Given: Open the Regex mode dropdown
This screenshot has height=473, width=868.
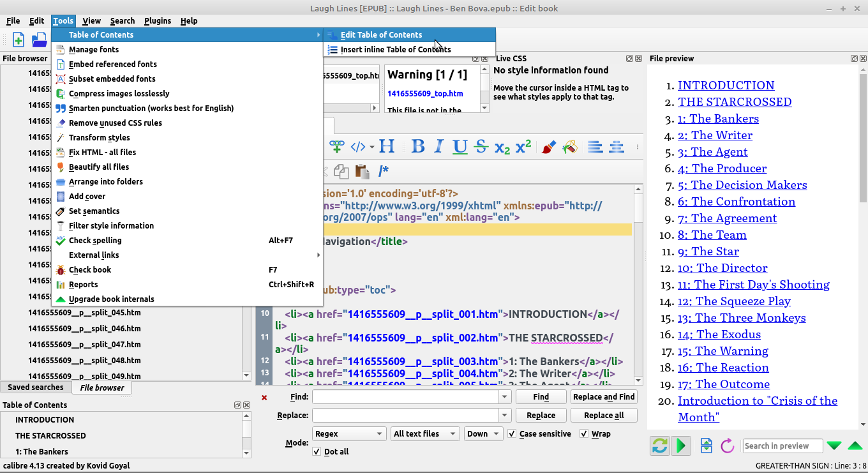Looking at the screenshot, I should [349, 434].
